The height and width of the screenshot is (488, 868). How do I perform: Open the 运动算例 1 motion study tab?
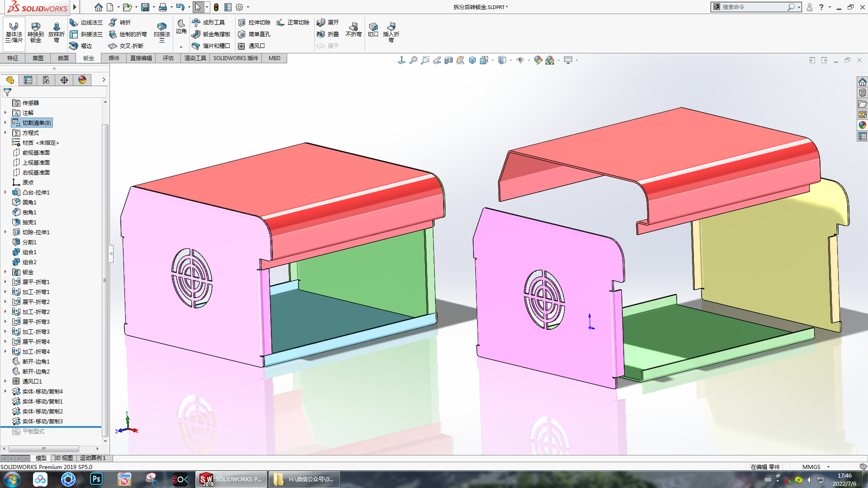[x=93, y=458]
